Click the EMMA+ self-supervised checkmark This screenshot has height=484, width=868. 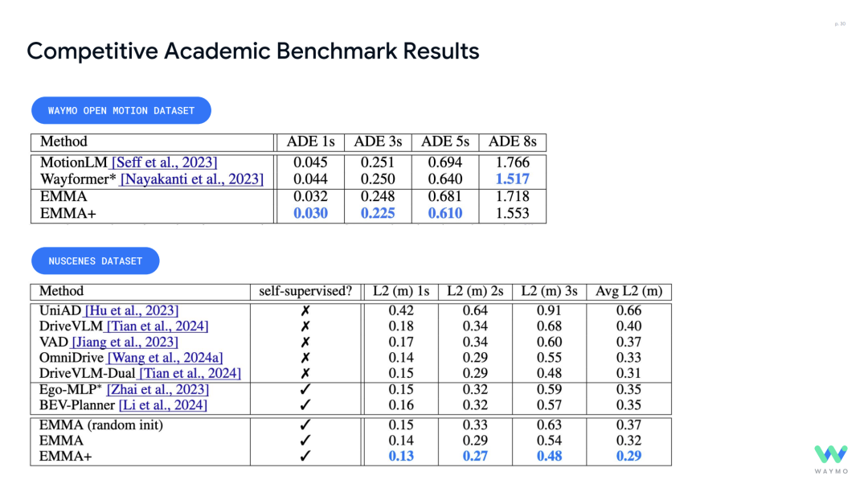(305, 456)
